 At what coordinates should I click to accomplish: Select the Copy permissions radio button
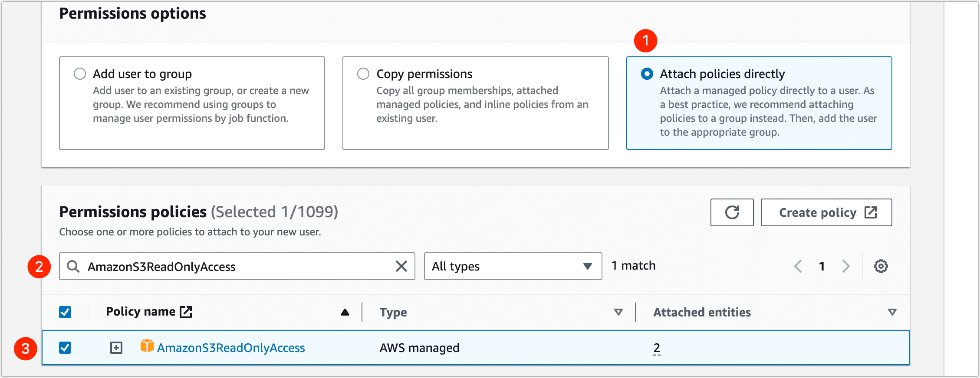[x=363, y=74]
